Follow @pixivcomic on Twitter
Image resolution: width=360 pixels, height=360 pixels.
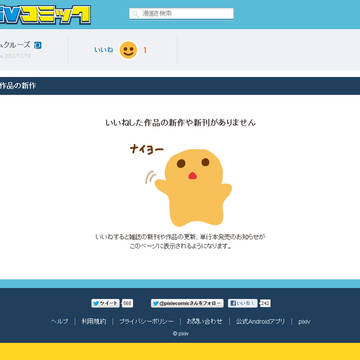pos(187,303)
